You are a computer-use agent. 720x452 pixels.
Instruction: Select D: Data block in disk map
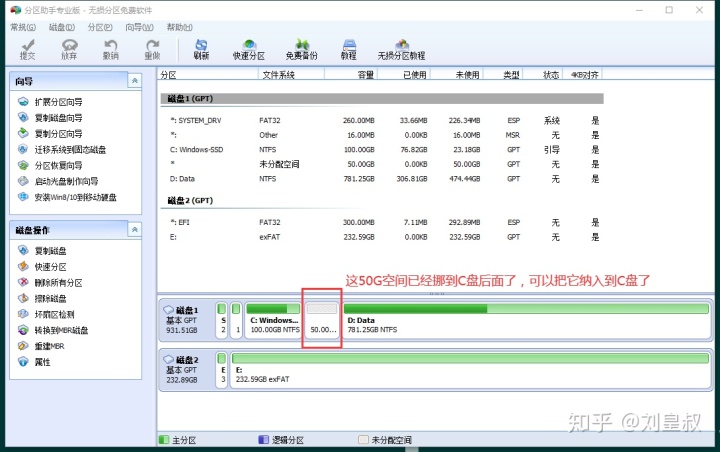(x=526, y=320)
